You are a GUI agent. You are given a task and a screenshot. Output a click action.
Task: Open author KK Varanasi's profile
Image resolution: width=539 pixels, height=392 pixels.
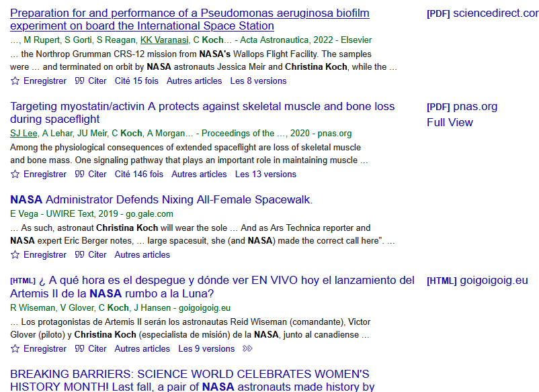click(164, 40)
